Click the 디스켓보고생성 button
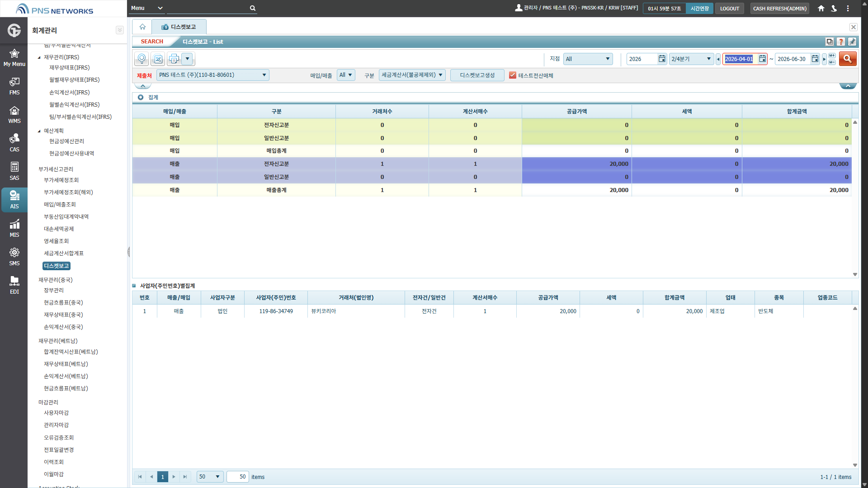Image resolution: width=868 pixels, height=488 pixels. tap(477, 75)
